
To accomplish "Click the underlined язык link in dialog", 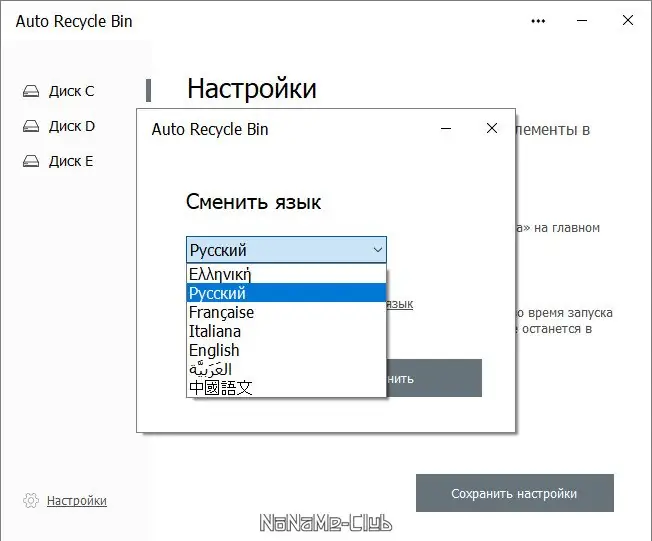I will pos(400,304).
